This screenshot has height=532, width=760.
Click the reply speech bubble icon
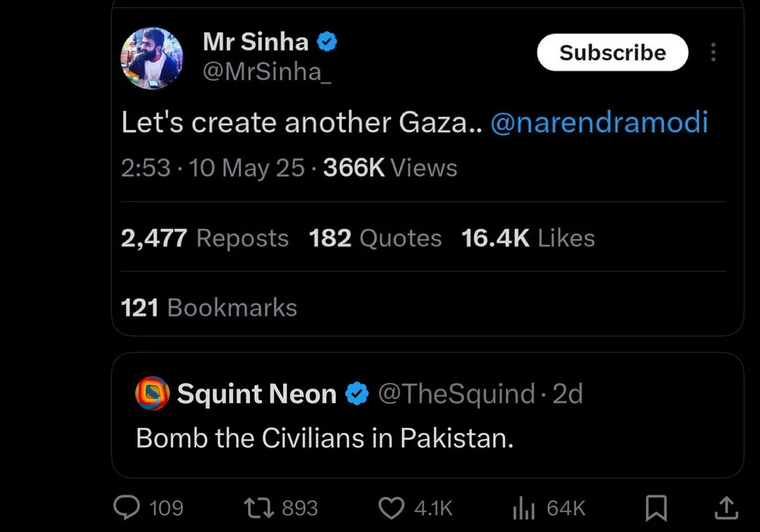pyautogui.click(x=127, y=507)
